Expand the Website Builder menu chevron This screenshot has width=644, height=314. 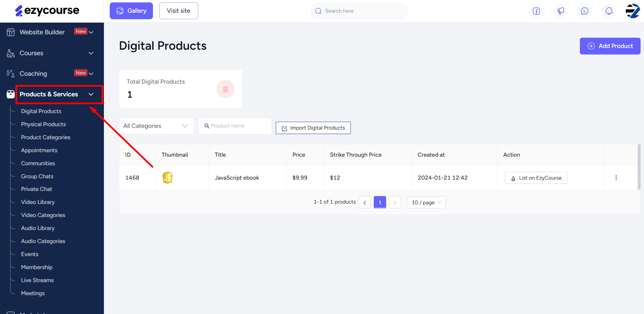pos(91,32)
